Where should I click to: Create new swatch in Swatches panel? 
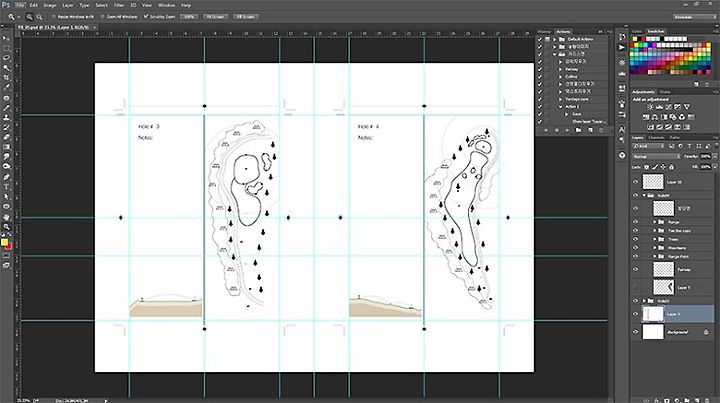tap(697, 84)
